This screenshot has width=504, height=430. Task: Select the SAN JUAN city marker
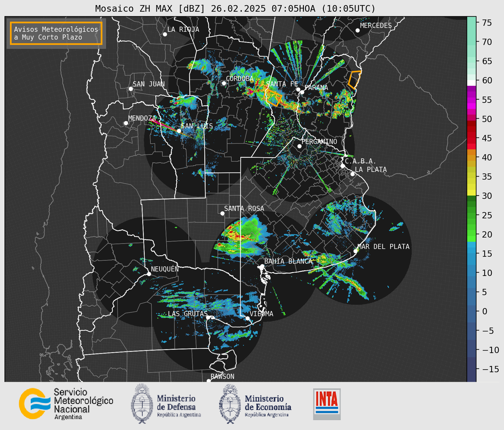click(131, 89)
